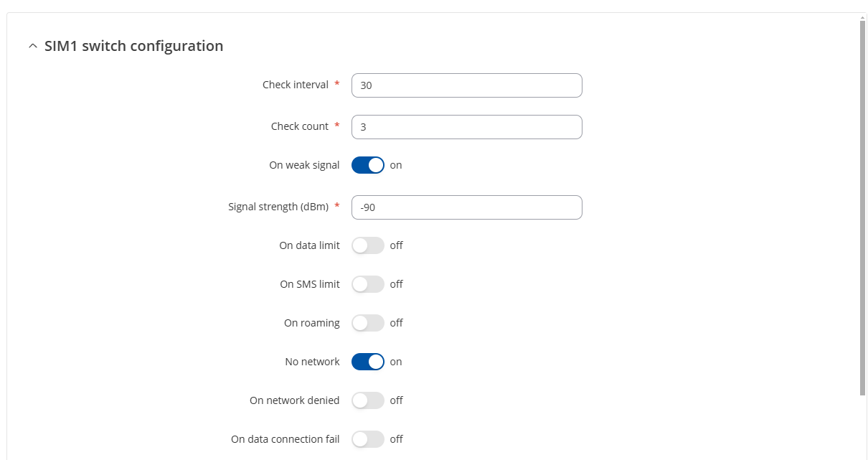Click the No network label text
Viewport: 868px width, 460px height.
tap(313, 362)
